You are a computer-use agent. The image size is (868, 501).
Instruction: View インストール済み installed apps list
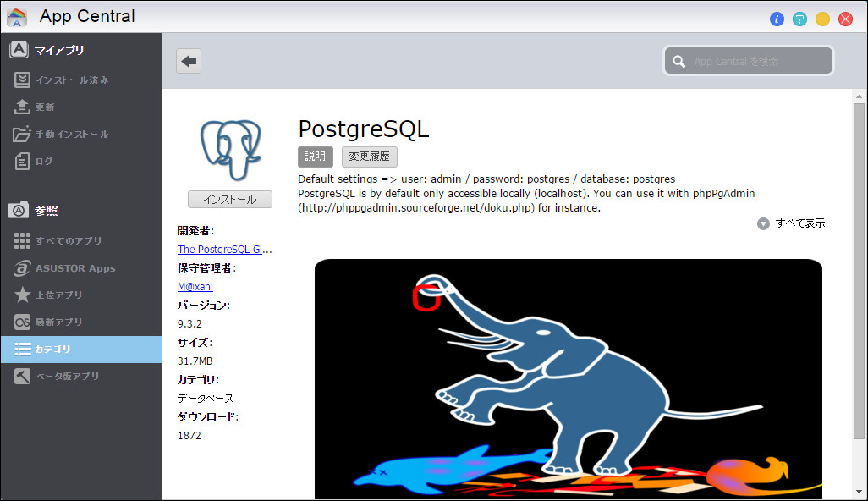(x=68, y=80)
